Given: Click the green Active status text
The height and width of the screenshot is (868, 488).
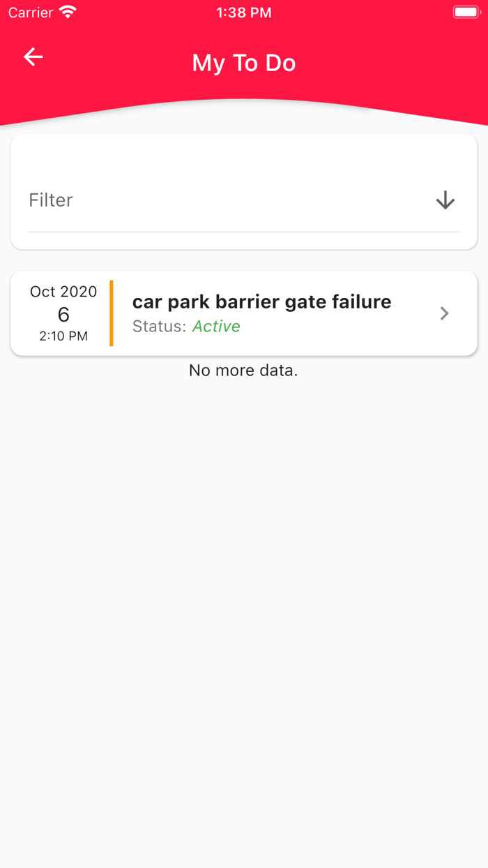Looking at the screenshot, I should [216, 327].
